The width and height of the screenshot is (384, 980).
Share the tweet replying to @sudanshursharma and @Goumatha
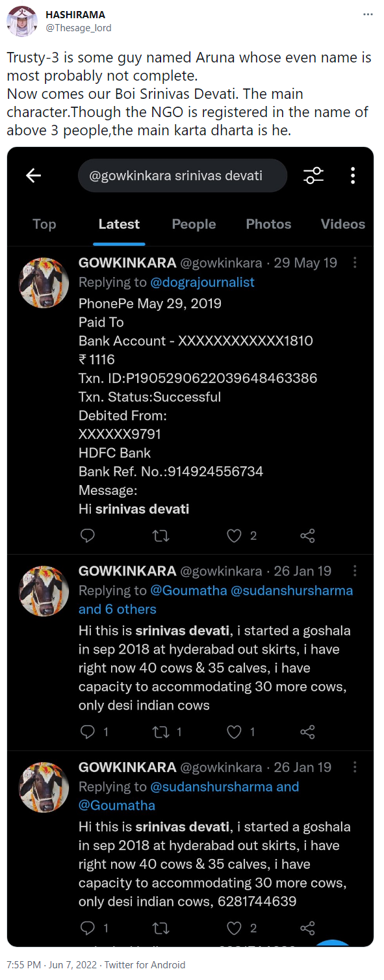coord(307,928)
